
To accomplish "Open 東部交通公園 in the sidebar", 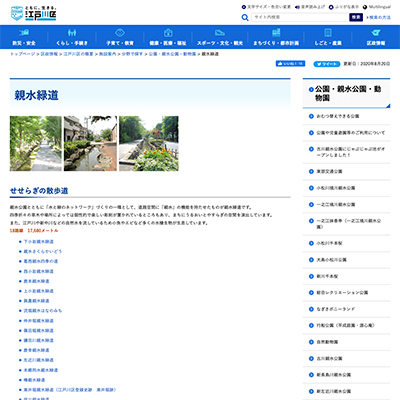I will pyautogui.click(x=329, y=171).
